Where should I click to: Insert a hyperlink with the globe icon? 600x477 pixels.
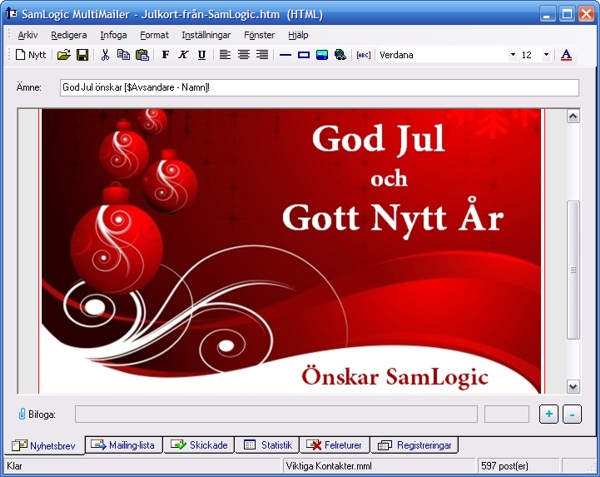pos(340,55)
